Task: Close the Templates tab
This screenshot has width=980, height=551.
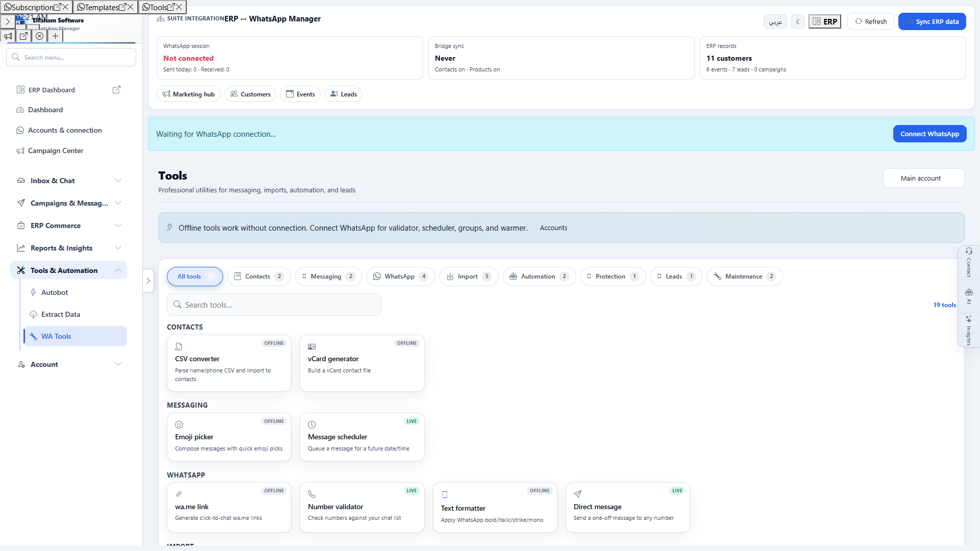Action: click(131, 7)
